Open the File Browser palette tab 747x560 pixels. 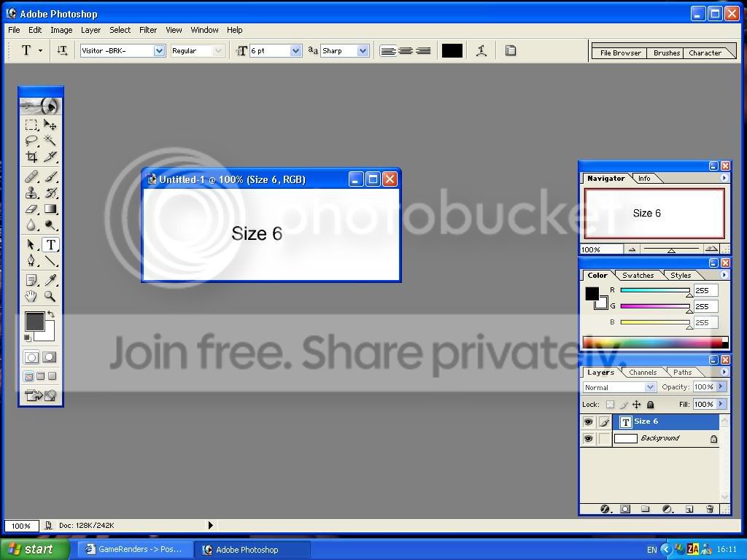click(x=620, y=52)
